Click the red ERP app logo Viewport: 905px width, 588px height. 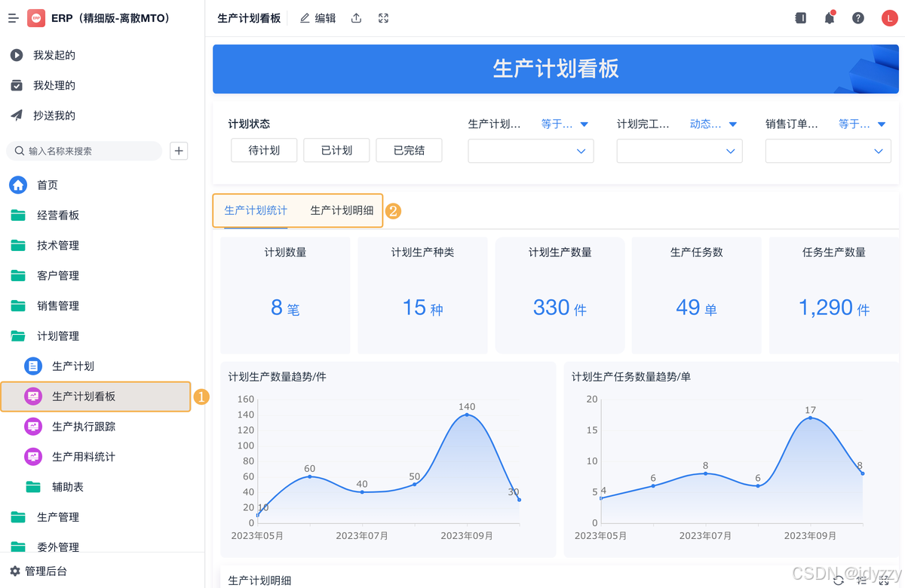[36, 18]
